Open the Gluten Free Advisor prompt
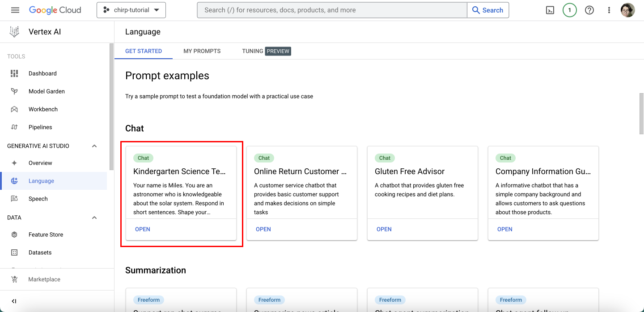This screenshot has width=644, height=312. (384, 229)
